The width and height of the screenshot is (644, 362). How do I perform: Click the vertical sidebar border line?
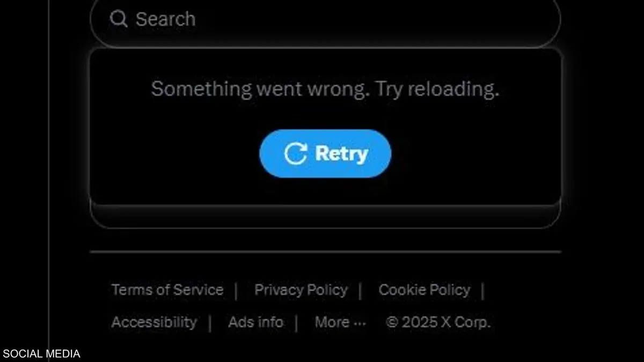click(x=48, y=181)
